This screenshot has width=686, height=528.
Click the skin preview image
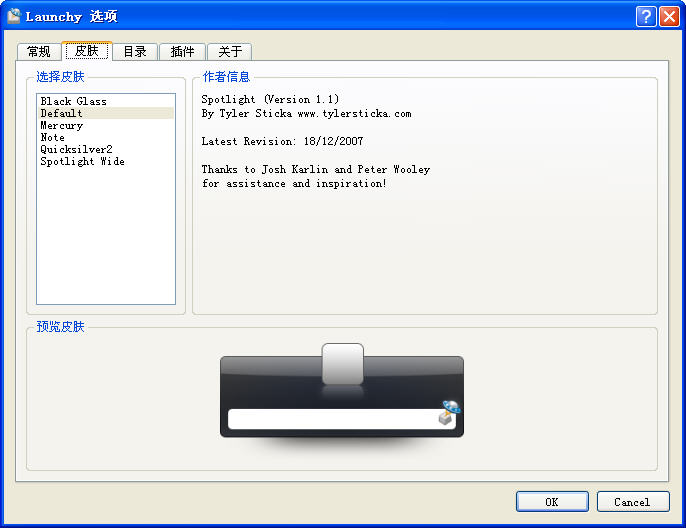point(342,398)
